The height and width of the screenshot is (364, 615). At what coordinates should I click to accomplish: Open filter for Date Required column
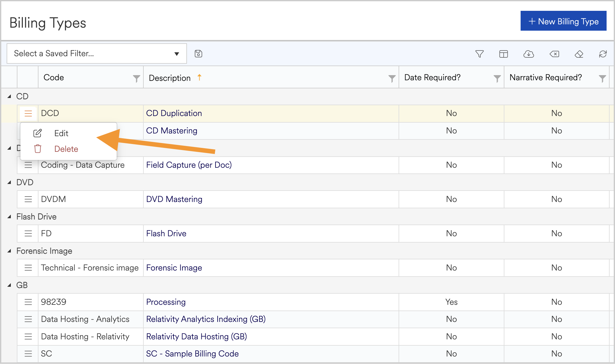(x=497, y=78)
